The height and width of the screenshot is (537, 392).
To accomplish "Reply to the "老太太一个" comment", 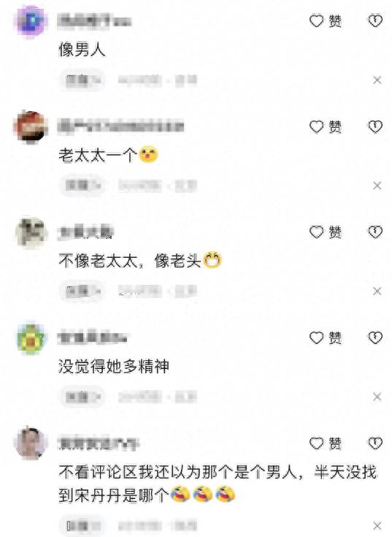I will pos(82,186).
